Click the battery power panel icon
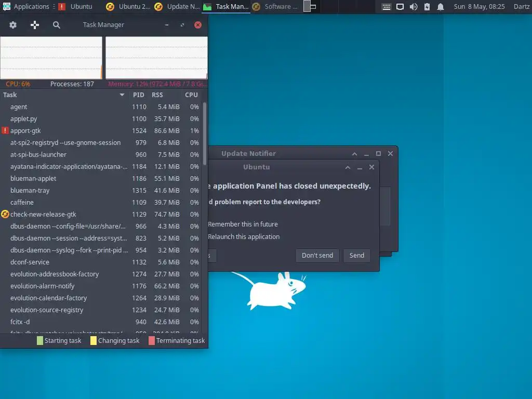Image resolution: width=532 pixels, height=399 pixels. pyautogui.click(x=427, y=7)
